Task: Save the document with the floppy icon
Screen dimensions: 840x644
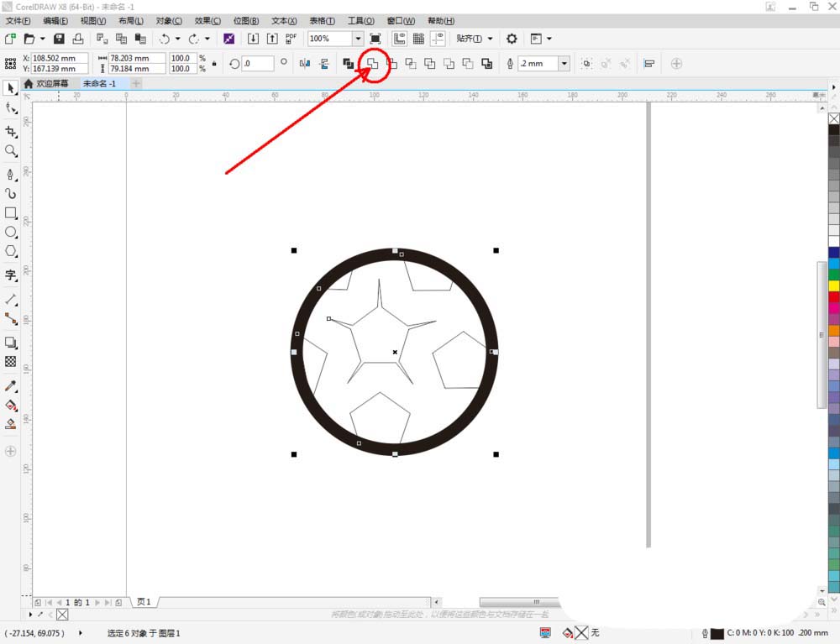Action: tap(59, 39)
